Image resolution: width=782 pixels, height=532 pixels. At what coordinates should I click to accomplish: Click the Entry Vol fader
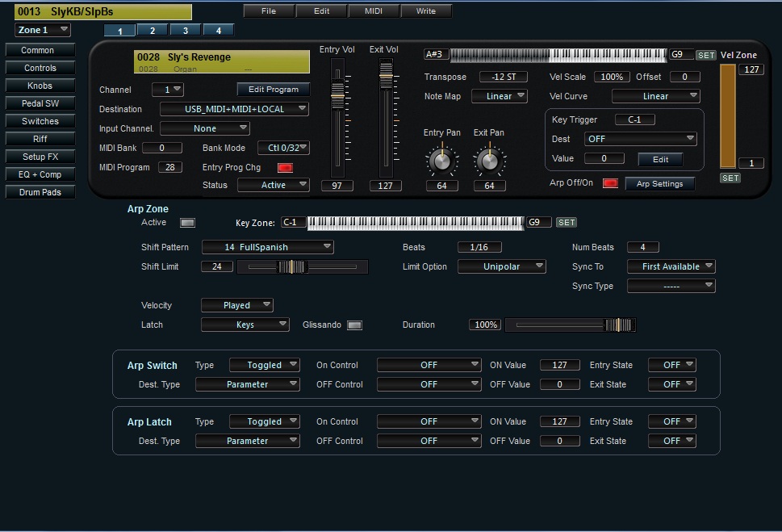point(337,95)
